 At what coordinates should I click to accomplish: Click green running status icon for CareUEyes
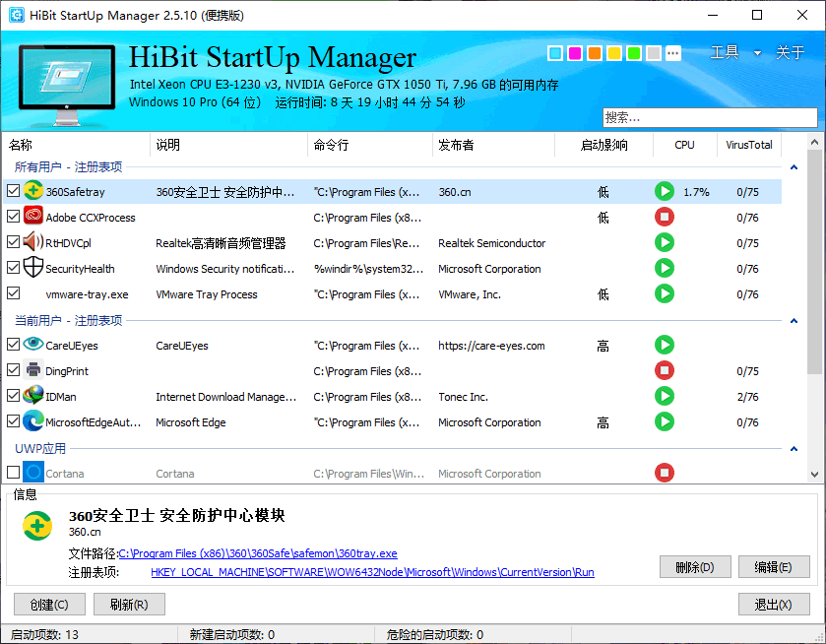click(665, 345)
